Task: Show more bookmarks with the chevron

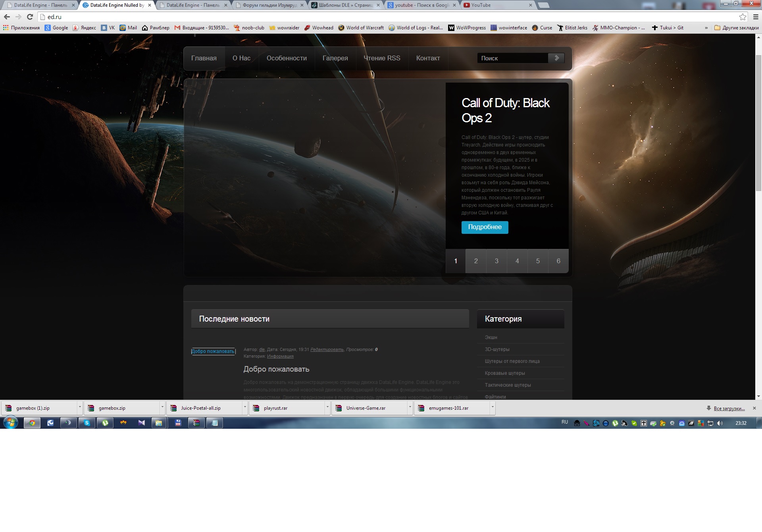Action: [x=706, y=28]
